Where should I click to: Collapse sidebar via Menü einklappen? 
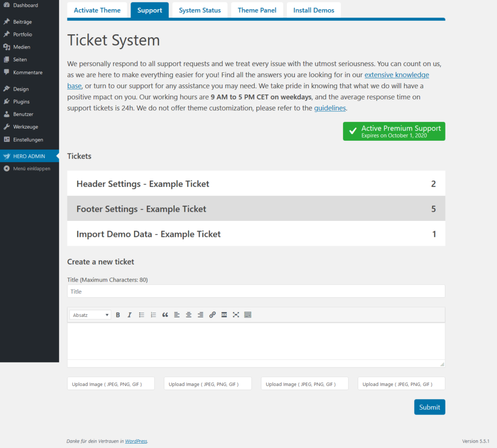(x=30, y=169)
